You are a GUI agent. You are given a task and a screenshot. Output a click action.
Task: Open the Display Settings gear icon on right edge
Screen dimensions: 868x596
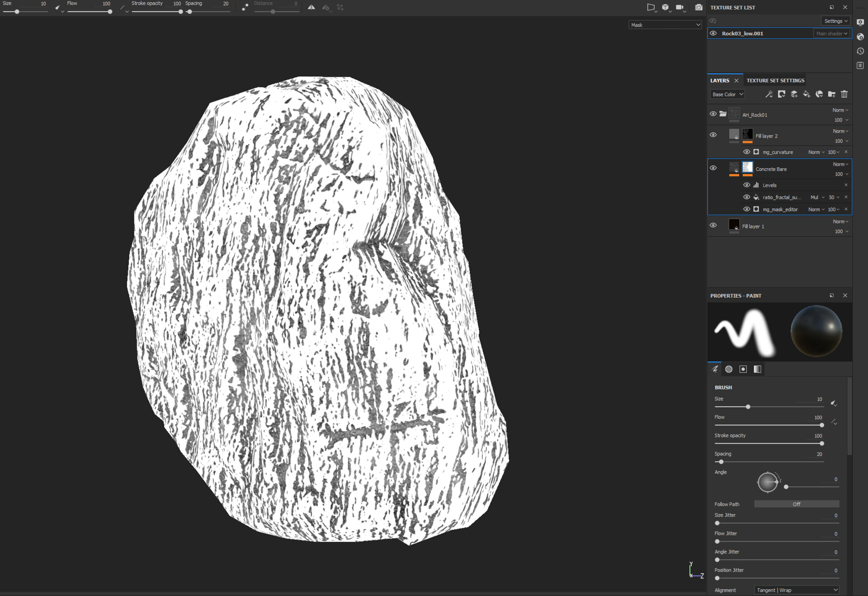pyautogui.click(x=861, y=23)
